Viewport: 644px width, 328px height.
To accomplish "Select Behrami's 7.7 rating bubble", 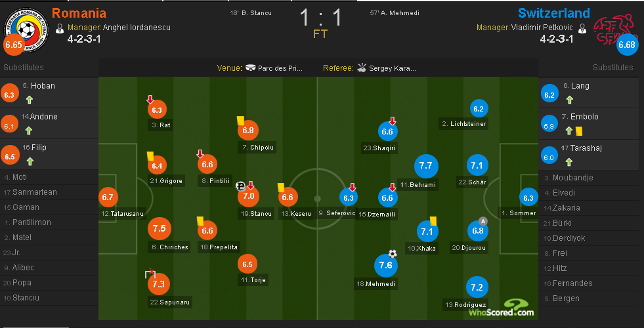I will coord(425,166).
